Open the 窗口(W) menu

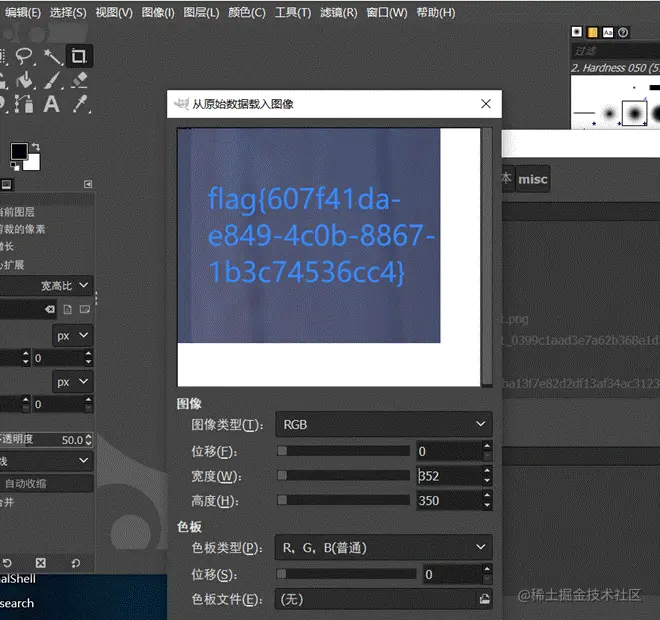tap(386, 13)
